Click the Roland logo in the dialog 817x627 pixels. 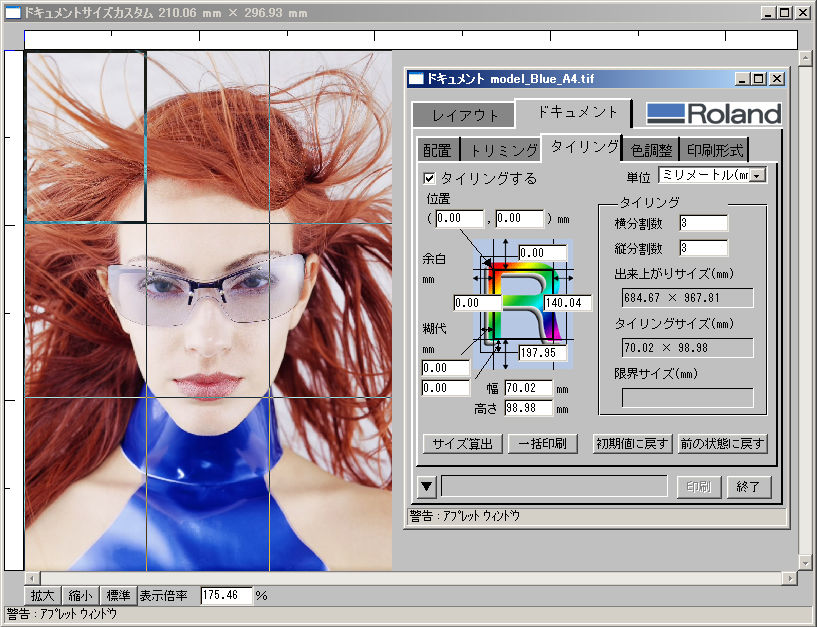pyautogui.click(x=713, y=113)
